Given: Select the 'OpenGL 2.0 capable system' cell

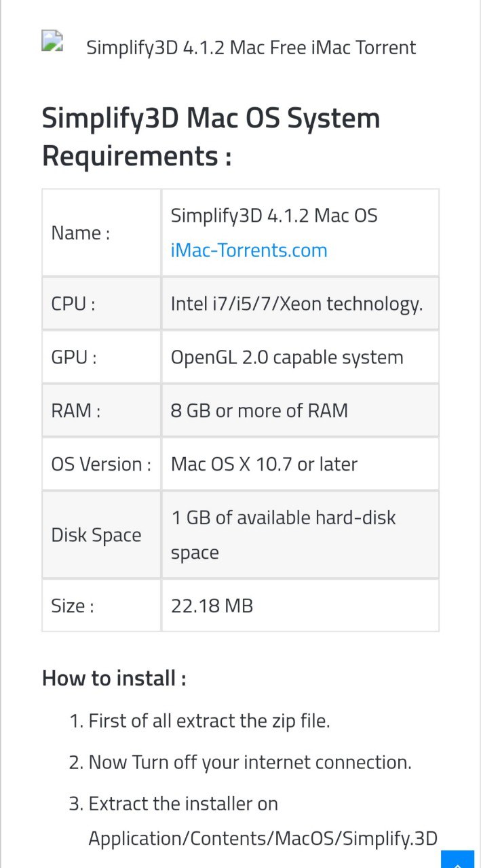Looking at the screenshot, I should pos(300,357).
